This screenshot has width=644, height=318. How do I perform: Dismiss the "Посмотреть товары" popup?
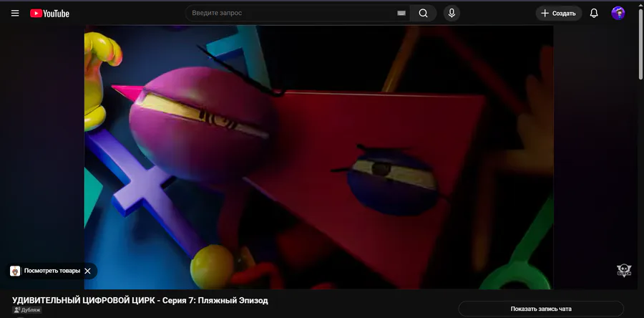click(87, 271)
